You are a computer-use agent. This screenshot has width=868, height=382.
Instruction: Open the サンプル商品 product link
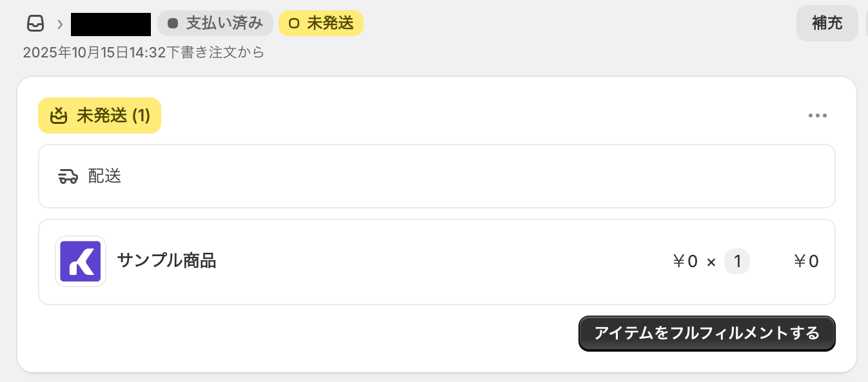pyautogui.click(x=166, y=261)
